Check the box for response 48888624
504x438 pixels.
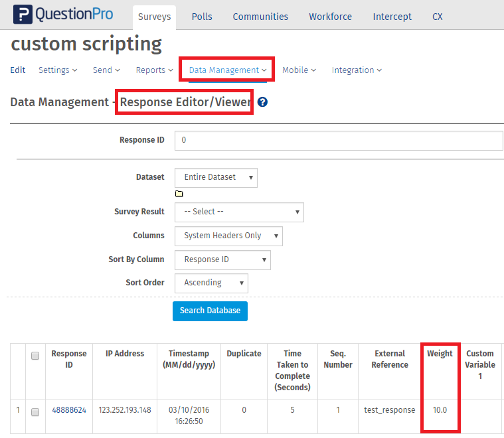(36, 411)
